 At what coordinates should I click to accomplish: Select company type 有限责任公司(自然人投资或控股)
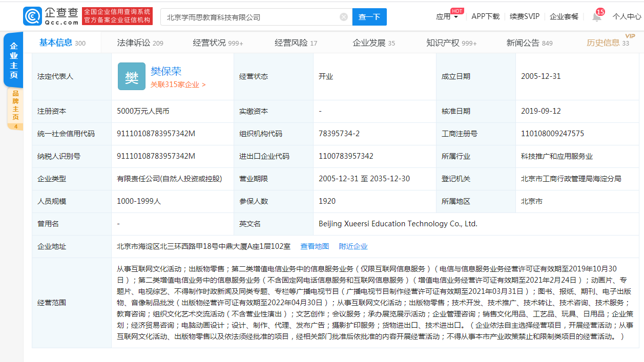170,179
